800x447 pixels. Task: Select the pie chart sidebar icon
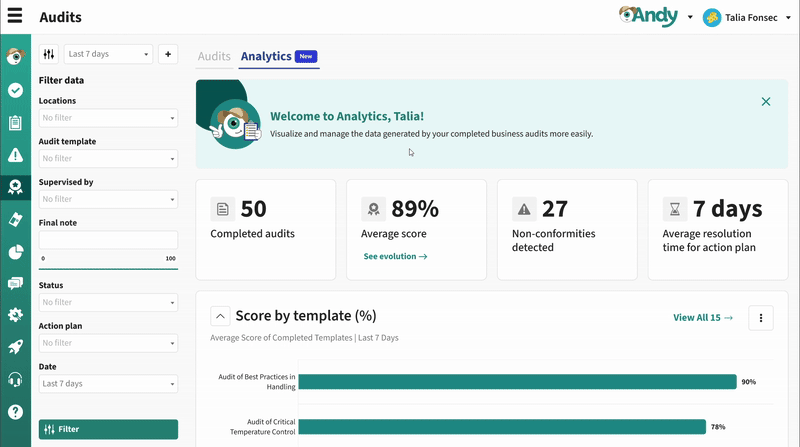point(15,252)
